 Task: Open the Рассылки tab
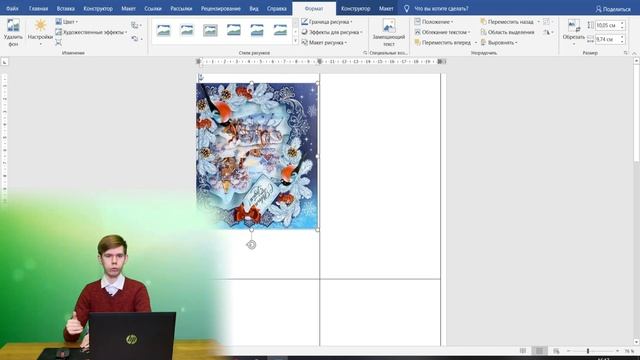pos(181,8)
